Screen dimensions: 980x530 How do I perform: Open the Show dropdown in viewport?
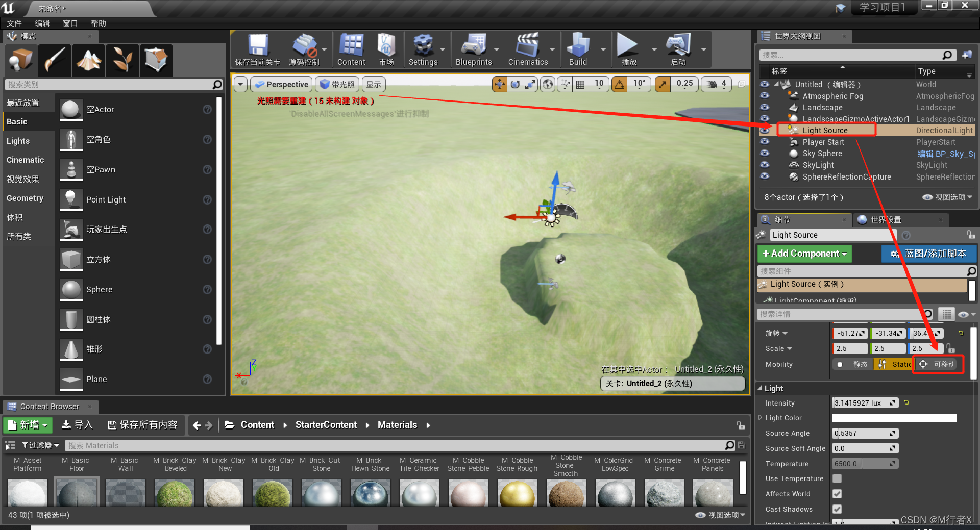tap(374, 84)
